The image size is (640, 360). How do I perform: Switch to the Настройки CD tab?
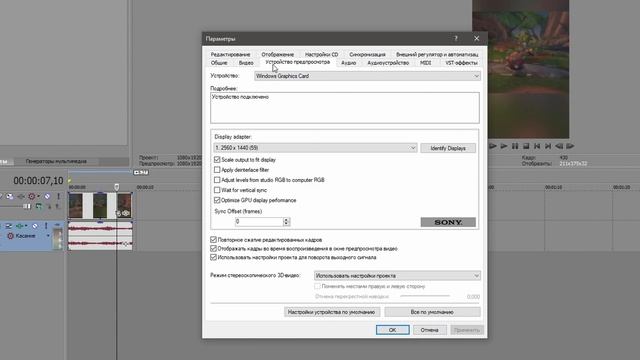(322, 54)
